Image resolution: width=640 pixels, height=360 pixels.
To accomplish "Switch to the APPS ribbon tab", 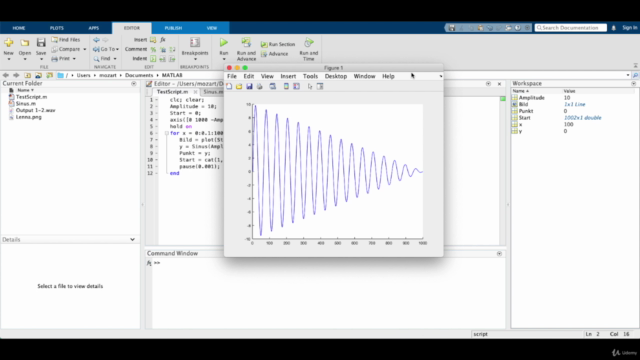I will [93, 28].
